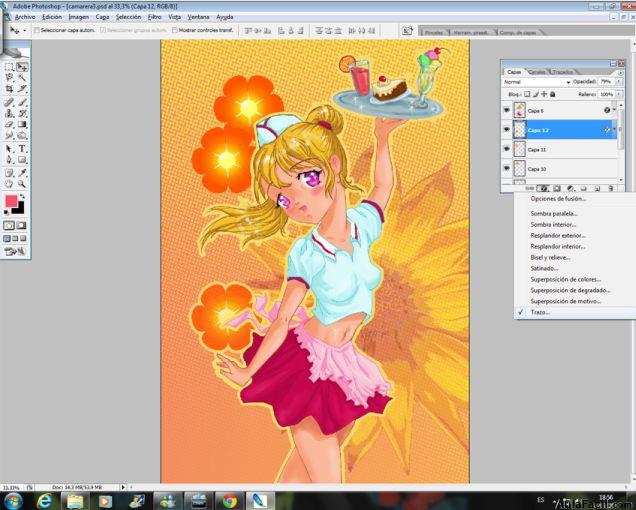Click the layer style button in Layers panel

click(x=543, y=189)
